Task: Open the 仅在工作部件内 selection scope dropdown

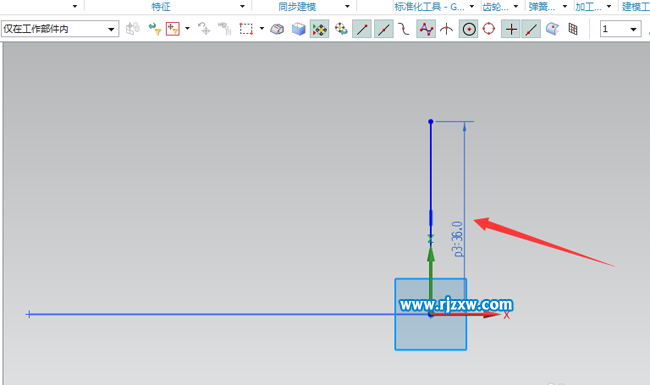Action: point(60,29)
